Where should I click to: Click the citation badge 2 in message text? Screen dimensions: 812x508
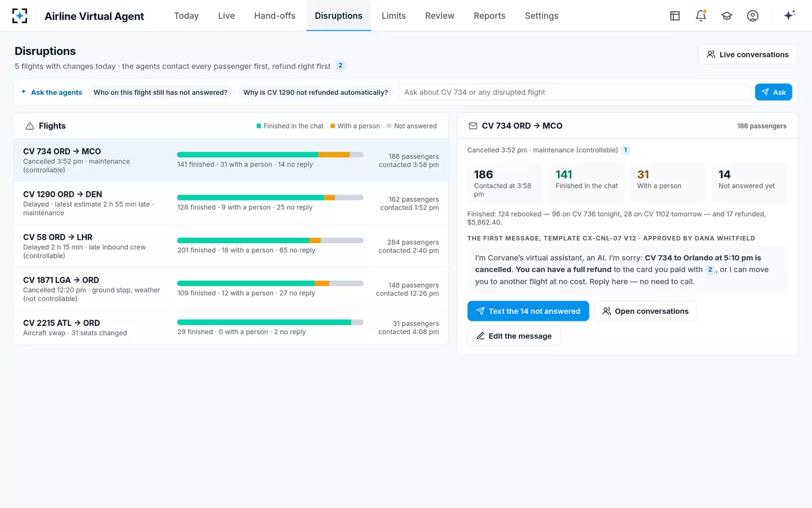pos(710,270)
